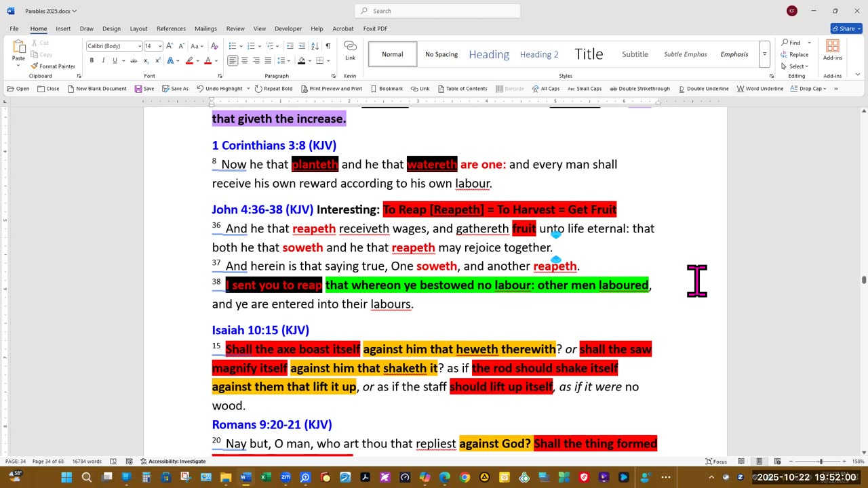Increase paragraph indent
Screen dimensions: 868x488
pyautogui.click(x=302, y=45)
